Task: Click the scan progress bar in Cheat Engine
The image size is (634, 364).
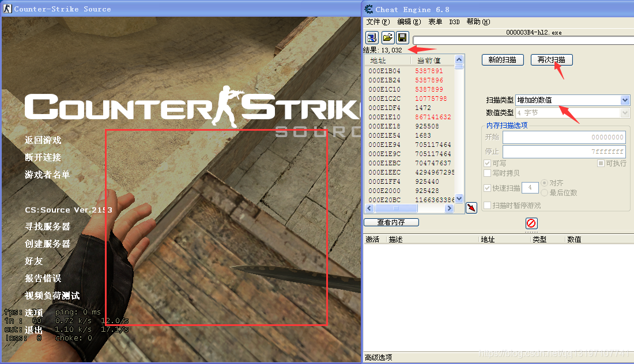Action: click(523, 40)
